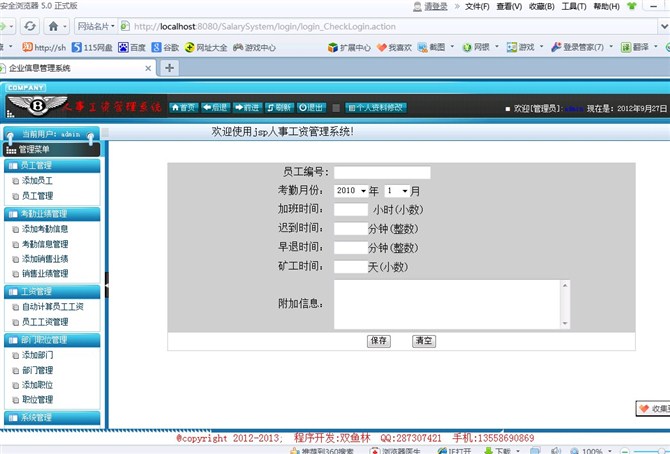
Task: Open 自动计算员工工资 in sidebar
Action: [x=53, y=307]
